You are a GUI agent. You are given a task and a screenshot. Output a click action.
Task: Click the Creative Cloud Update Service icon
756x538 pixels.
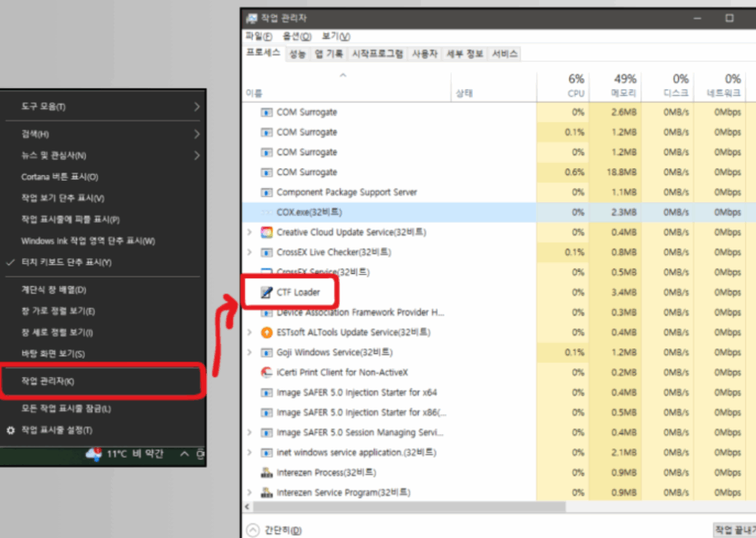[x=266, y=232]
